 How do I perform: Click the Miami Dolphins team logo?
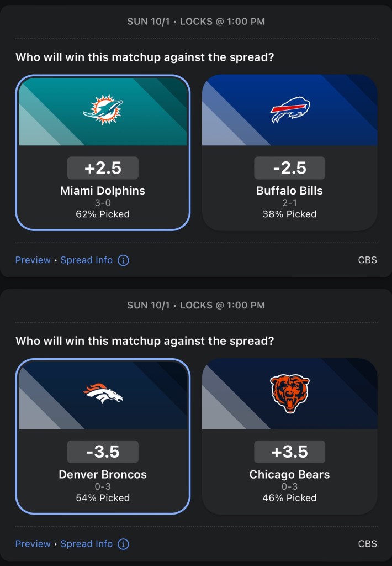103,109
